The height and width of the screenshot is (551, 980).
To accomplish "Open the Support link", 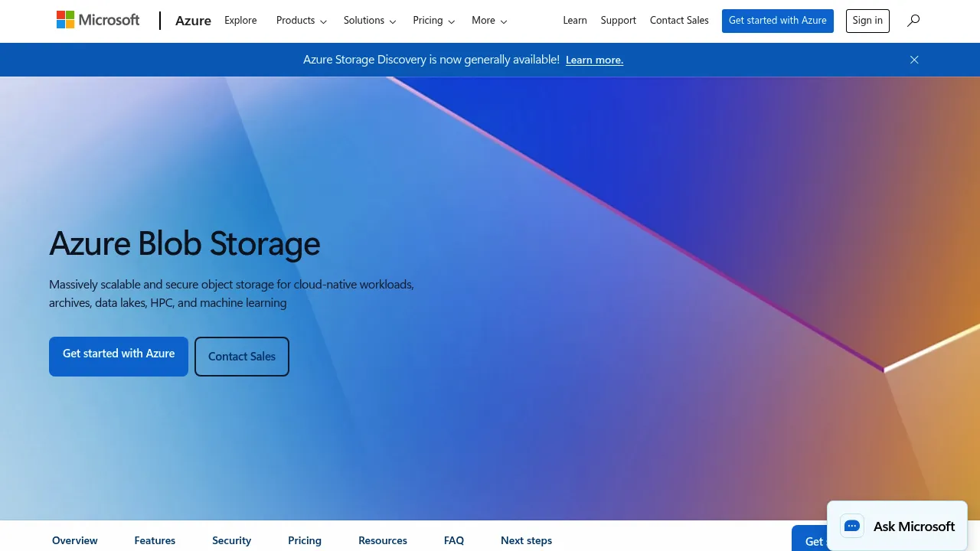I will (619, 21).
